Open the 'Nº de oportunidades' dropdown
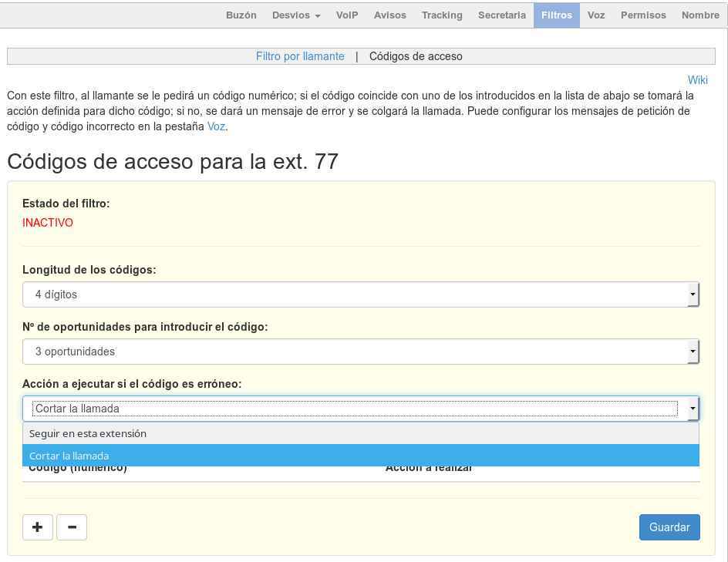Image resolution: width=728 pixels, height=562 pixels. tap(360, 351)
